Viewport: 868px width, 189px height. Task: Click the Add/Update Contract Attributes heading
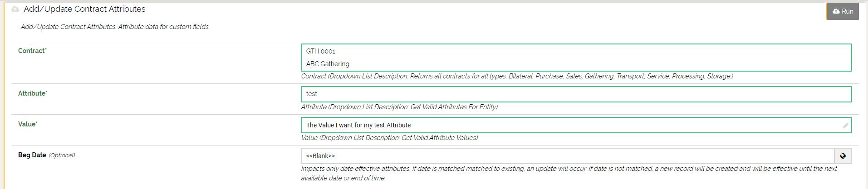84,9
